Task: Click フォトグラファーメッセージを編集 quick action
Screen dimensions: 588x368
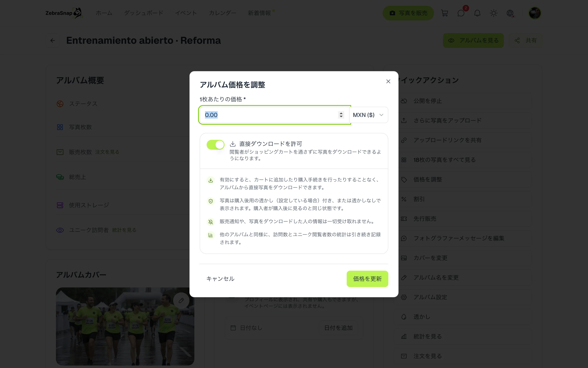Action: coord(463,238)
